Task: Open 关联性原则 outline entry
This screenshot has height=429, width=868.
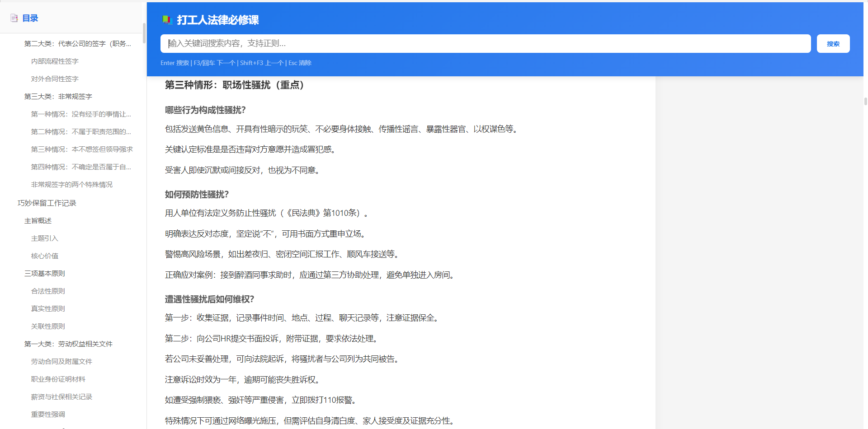Action: tap(48, 326)
